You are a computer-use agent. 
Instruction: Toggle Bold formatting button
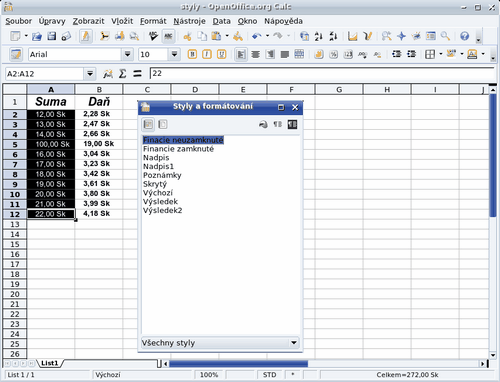click(192, 54)
